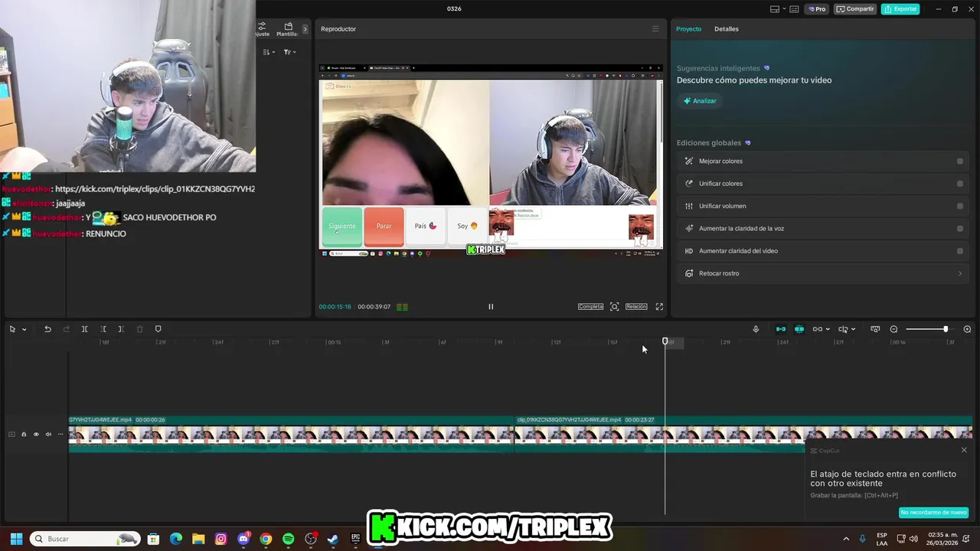Select the first clip labeled 00:00:00:26

[292, 435]
